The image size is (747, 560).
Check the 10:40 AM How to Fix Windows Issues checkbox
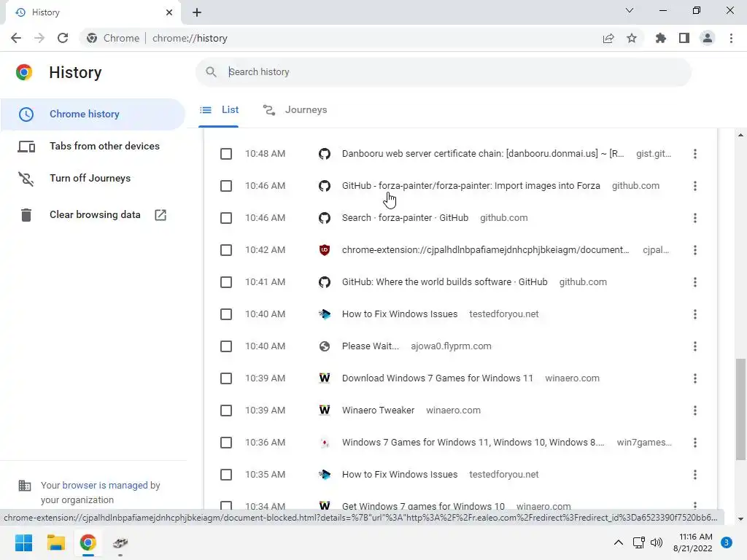point(226,314)
